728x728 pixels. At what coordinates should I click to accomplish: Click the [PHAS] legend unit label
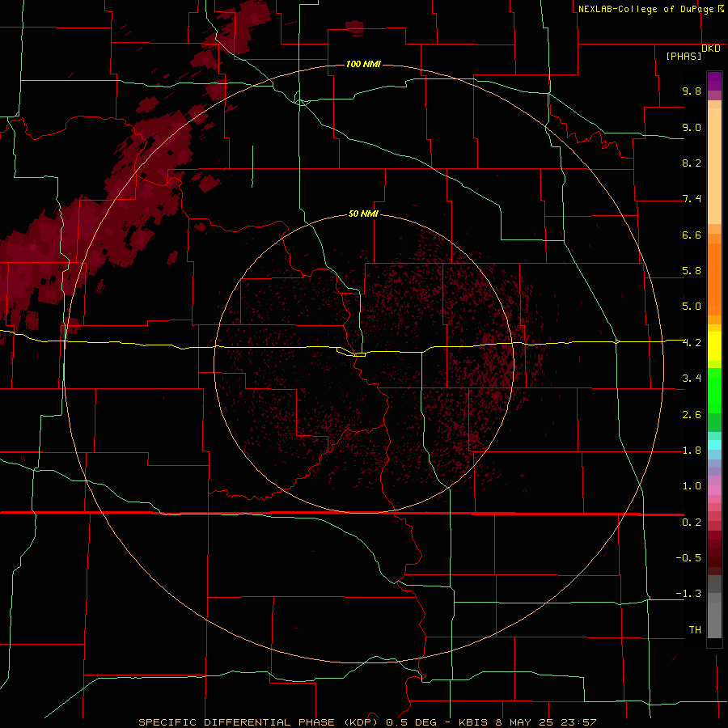click(x=684, y=56)
